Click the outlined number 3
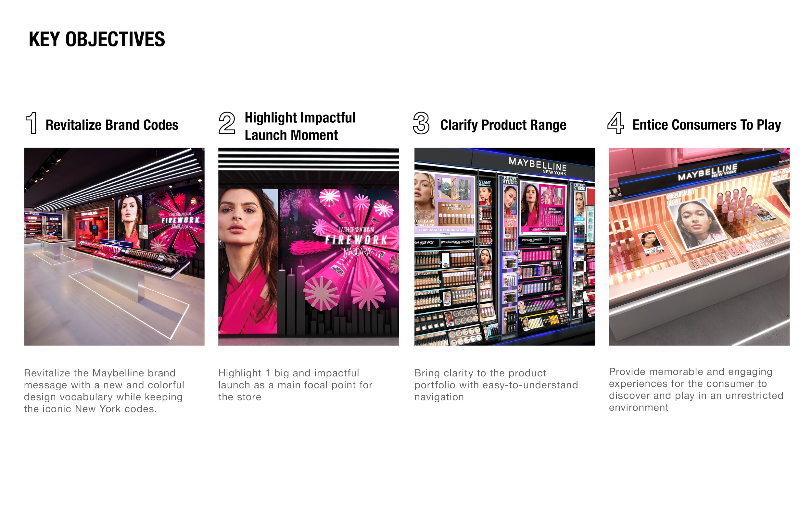This screenshot has height=525, width=812. point(421,123)
